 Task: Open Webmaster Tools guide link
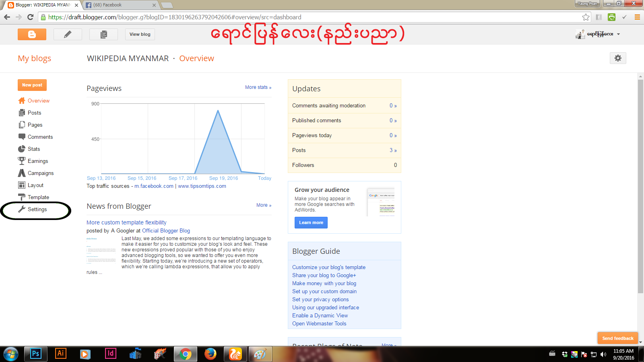[x=319, y=324]
